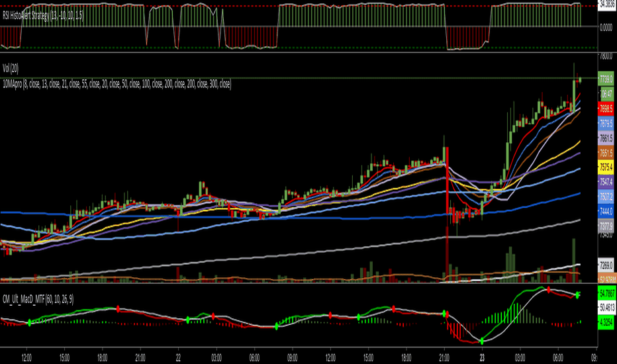Click the green histogram value 4.3254 label
The image size is (617, 364).
[x=606, y=322]
